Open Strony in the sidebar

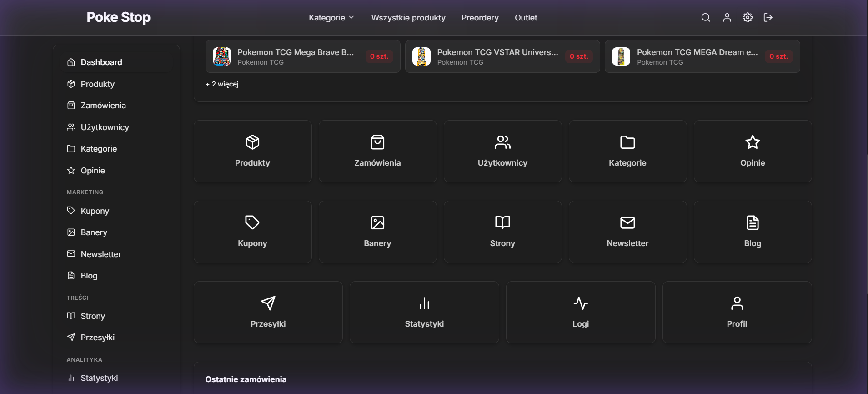pyautogui.click(x=116, y=316)
